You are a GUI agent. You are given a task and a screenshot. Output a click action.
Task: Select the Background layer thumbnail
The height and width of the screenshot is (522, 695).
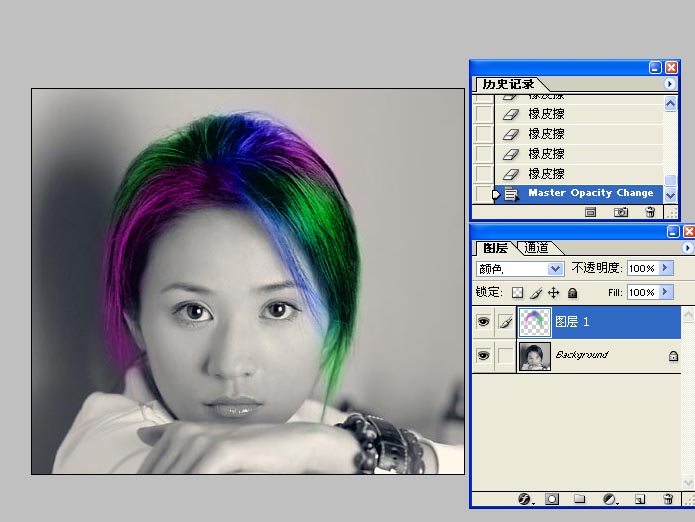[x=535, y=356]
